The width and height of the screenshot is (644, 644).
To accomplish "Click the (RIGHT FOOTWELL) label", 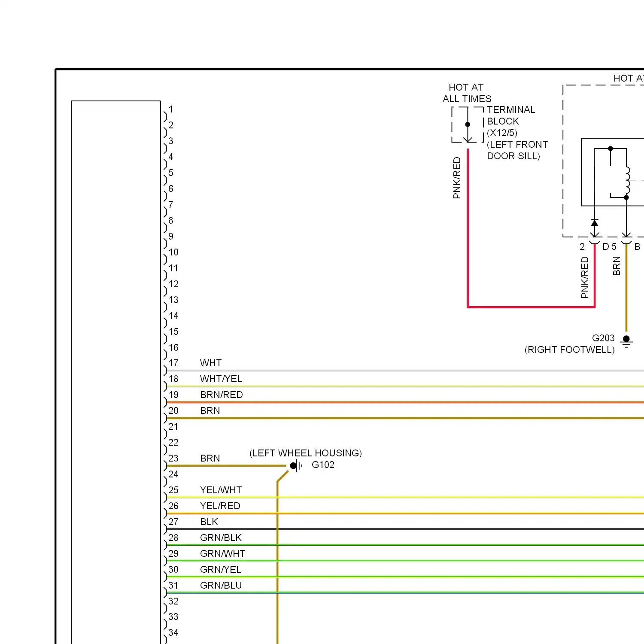I will pos(570,350).
